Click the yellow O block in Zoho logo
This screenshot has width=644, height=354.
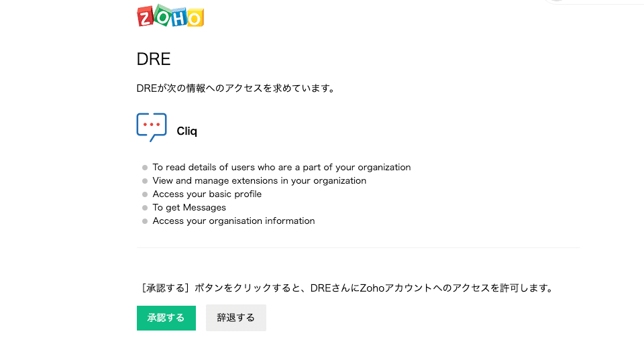tap(195, 19)
